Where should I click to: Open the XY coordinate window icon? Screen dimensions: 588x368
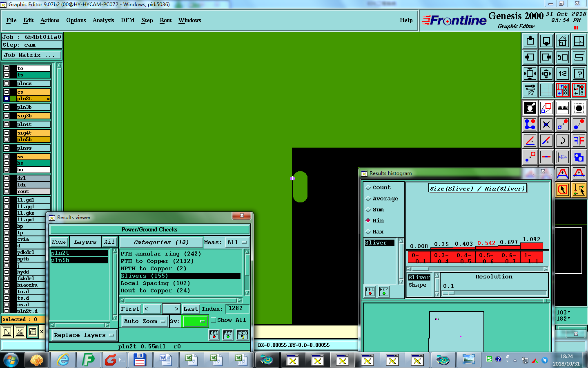(x=579, y=41)
